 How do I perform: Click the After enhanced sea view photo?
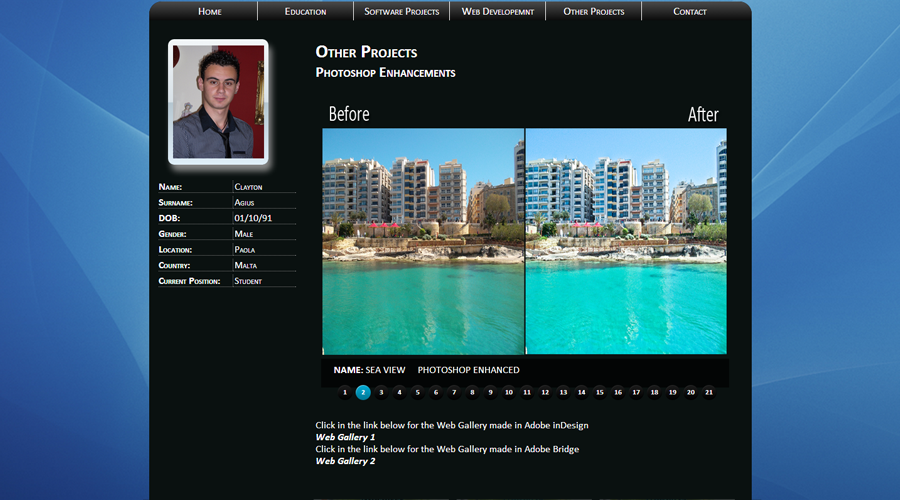point(626,241)
